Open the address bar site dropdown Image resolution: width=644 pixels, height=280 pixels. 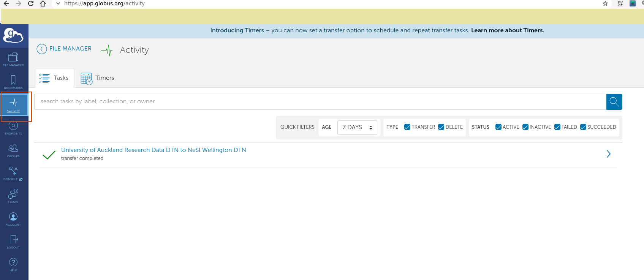coord(58,3)
